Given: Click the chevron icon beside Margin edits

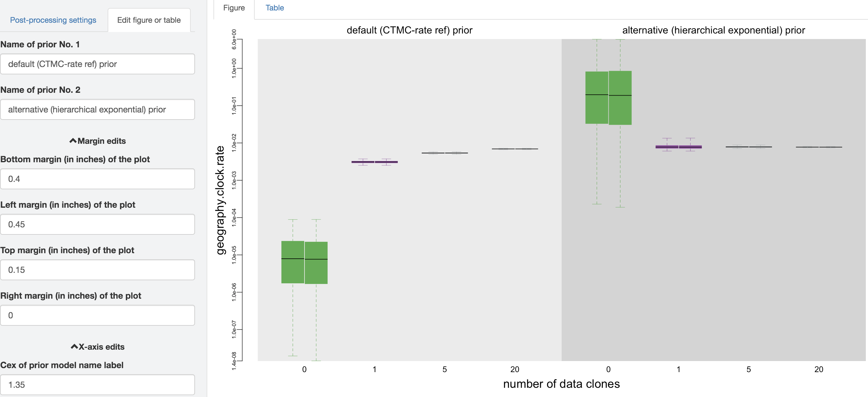Looking at the screenshot, I should (x=73, y=141).
